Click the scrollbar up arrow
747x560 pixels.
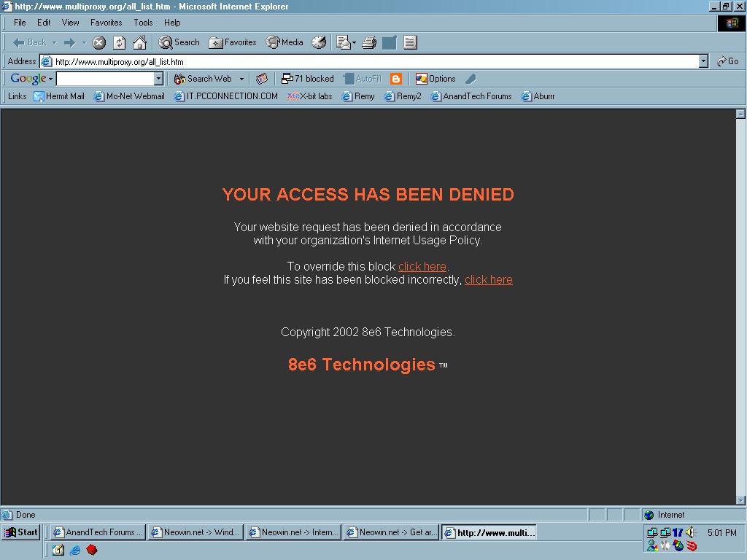coord(740,114)
